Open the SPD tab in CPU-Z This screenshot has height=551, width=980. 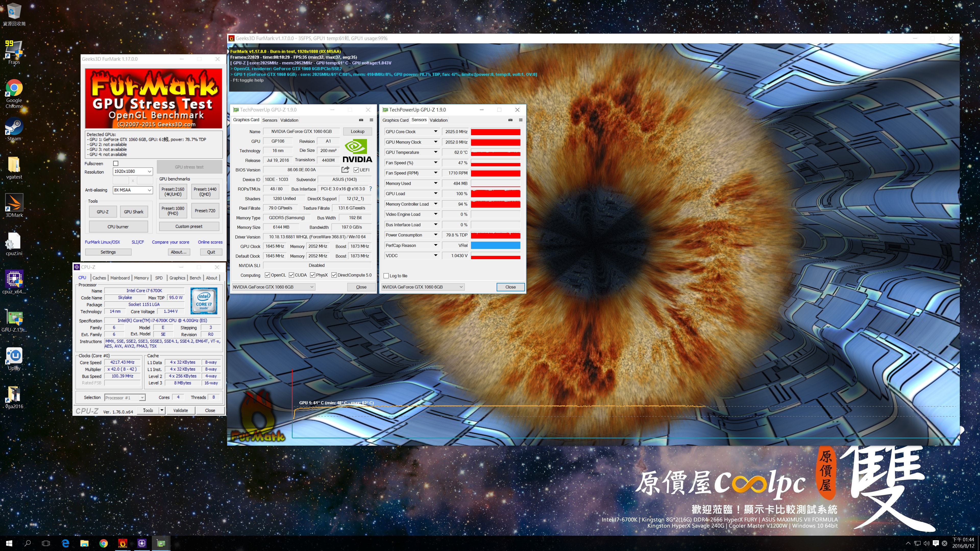pos(159,278)
